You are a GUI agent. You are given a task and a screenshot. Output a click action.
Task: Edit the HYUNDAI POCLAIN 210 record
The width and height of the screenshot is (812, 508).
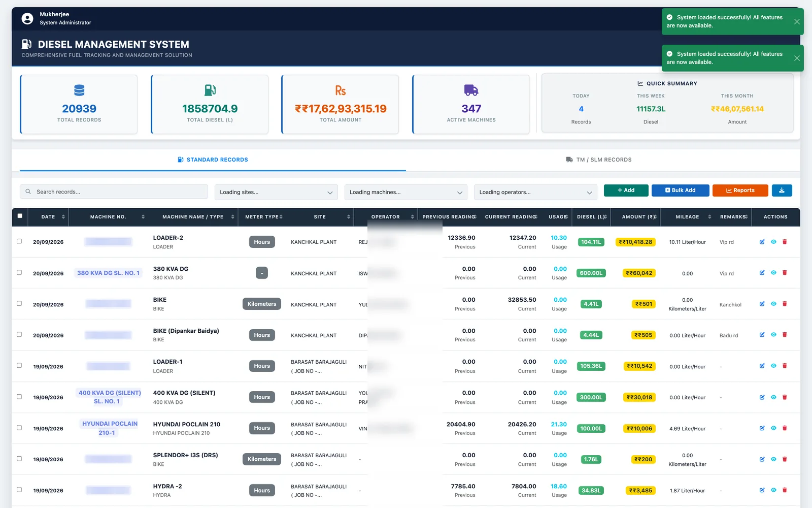coord(762,428)
